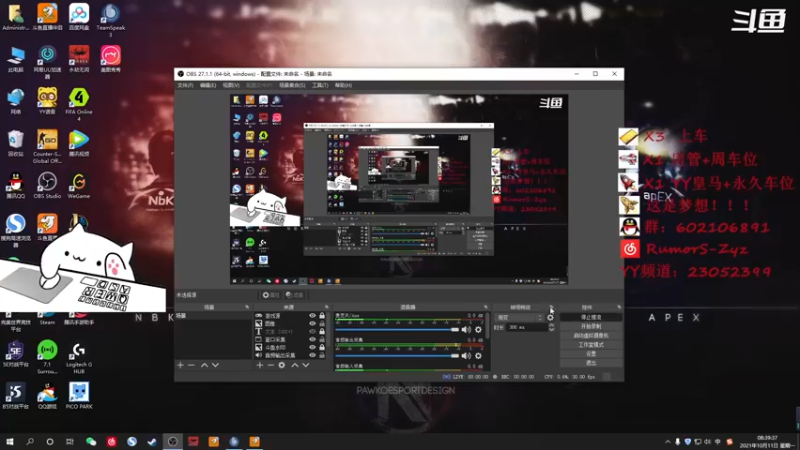Click the 设置 settings button in Controls

click(x=591, y=354)
